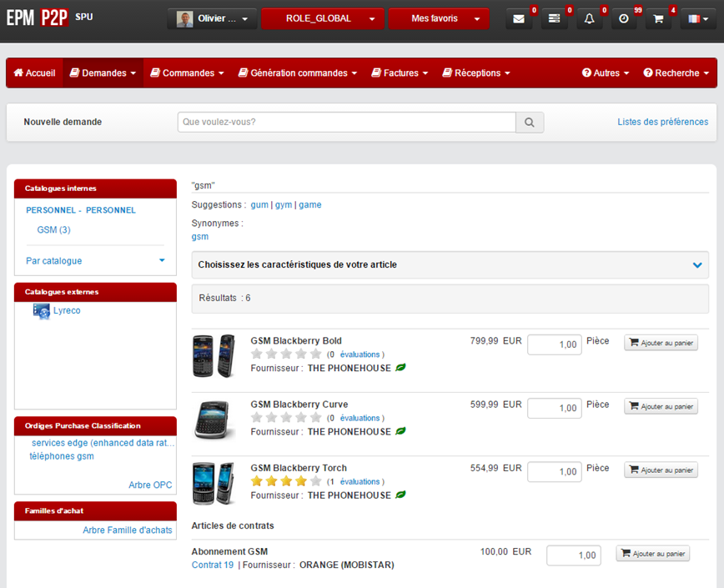
Task: Click the Blackberry Torch star rating's first star
Action: point(257,481)
